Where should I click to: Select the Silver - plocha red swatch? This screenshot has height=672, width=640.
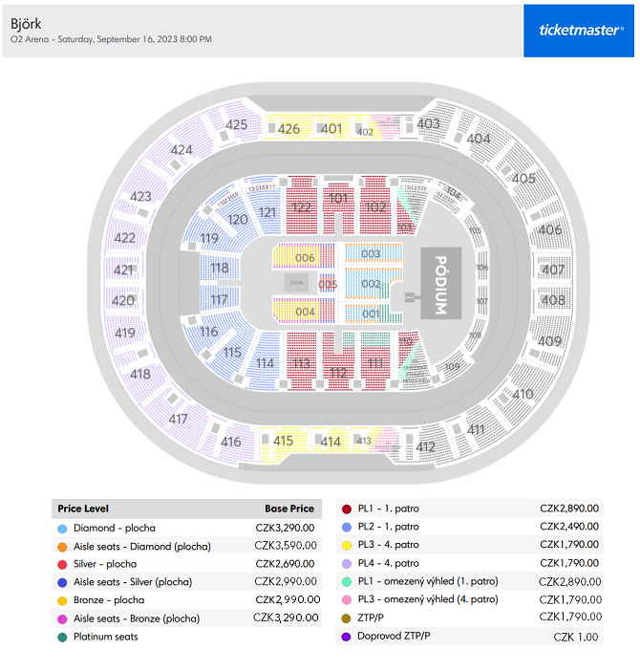tap(62, 564)
